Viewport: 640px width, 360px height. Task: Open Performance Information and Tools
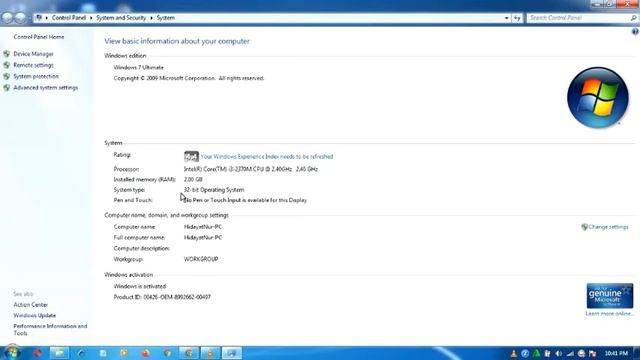[50, 330]
